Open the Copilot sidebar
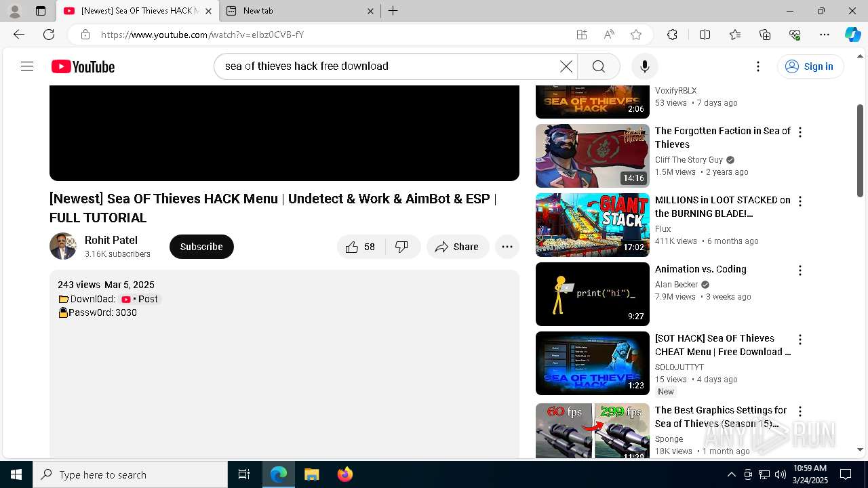The image size is (868, 488). pos(852,35)
